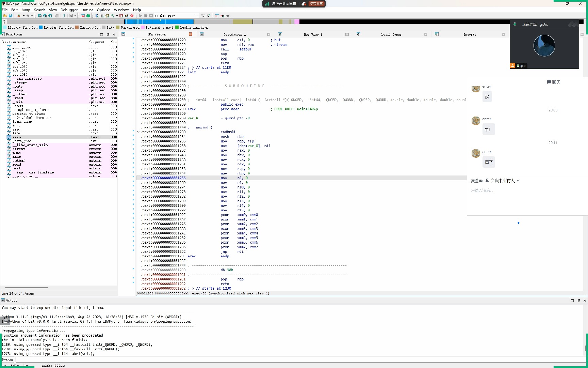Open the text search dropdown arrow
Image resolution: width=588 pixels, height=368 pixels.
(x=75, y=16)
